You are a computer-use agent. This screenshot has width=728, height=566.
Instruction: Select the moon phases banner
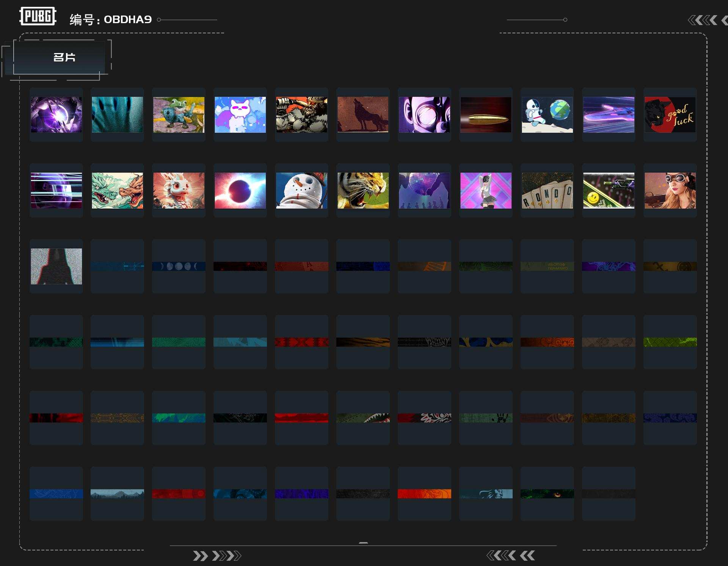179,266
